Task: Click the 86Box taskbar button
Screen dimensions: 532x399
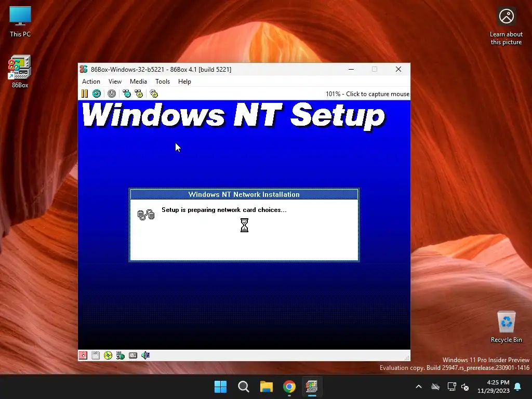Action: [x=312, y=387]
